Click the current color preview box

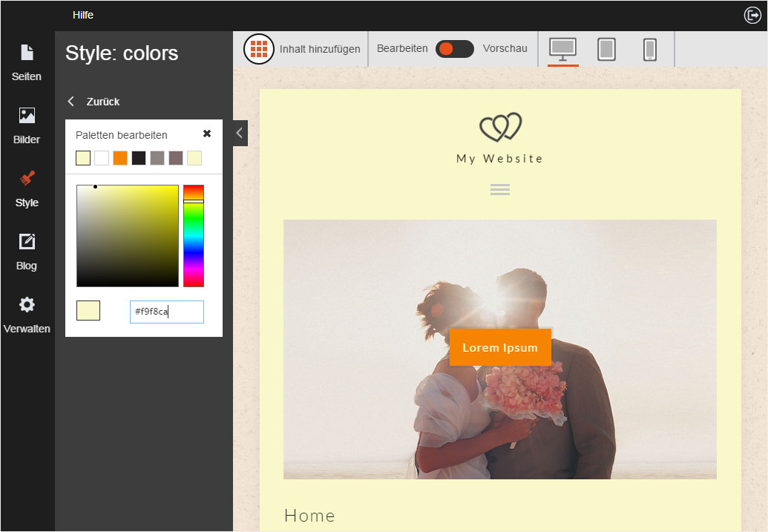coord(88,311)
